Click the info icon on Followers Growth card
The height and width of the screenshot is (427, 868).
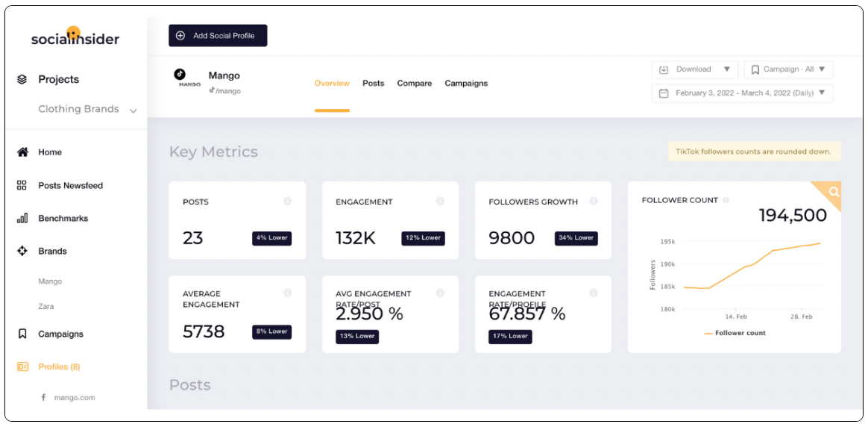(594, 201)
